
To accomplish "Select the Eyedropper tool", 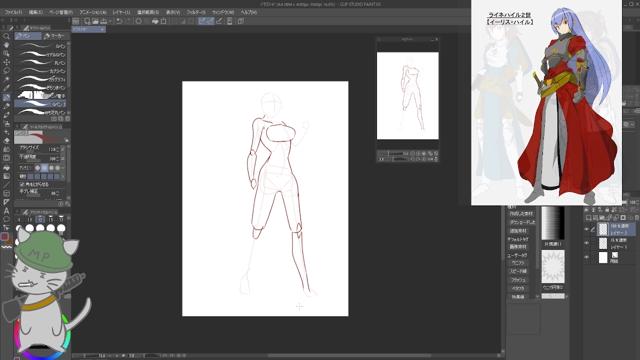I will click(x=6, y=88).
